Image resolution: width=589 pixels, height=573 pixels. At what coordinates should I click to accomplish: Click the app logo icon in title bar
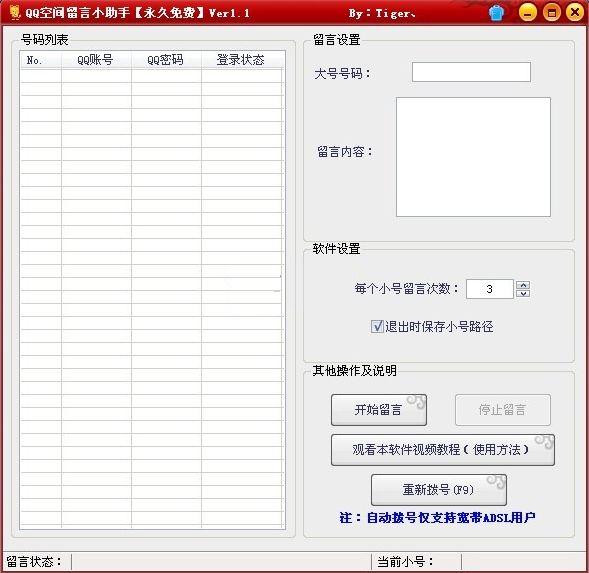[15, 12]
